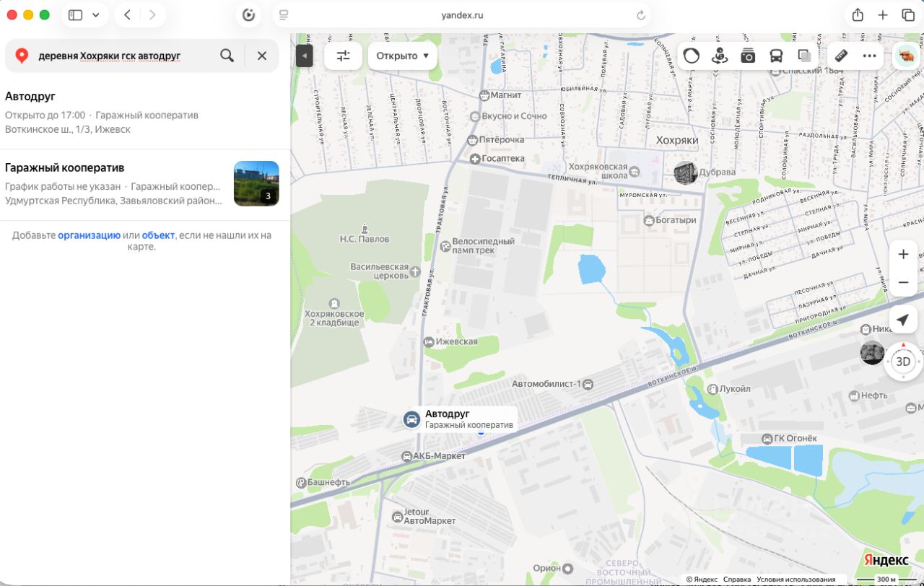Open the Дубрава photo marker
924x586 pixels.
point(685,172)
